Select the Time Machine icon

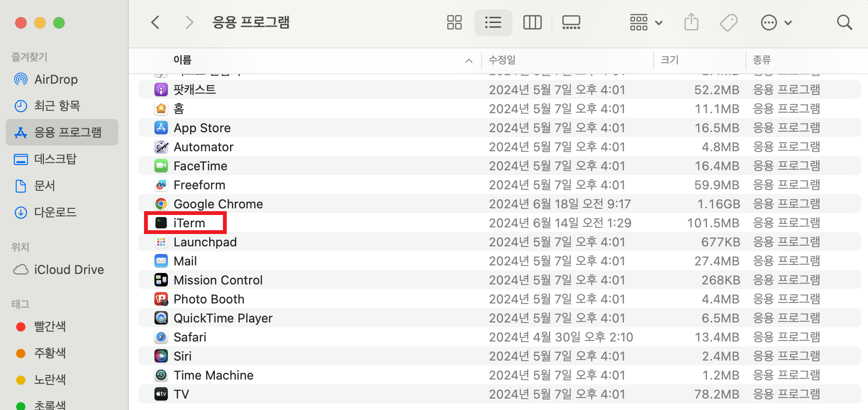coord(161,375)
